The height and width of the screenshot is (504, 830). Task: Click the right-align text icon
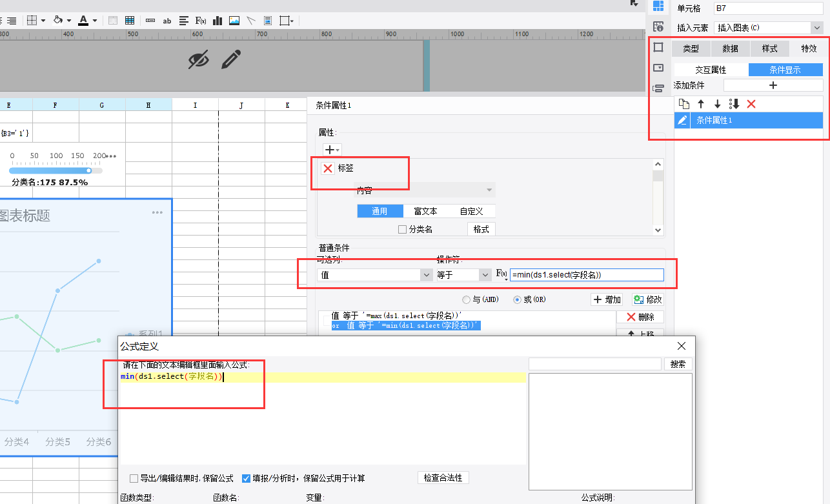click(11, 21)
